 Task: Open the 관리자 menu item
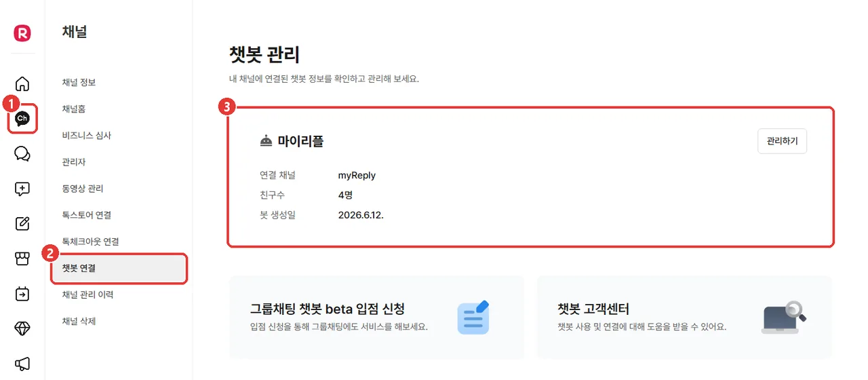click(x=73, y=161)
